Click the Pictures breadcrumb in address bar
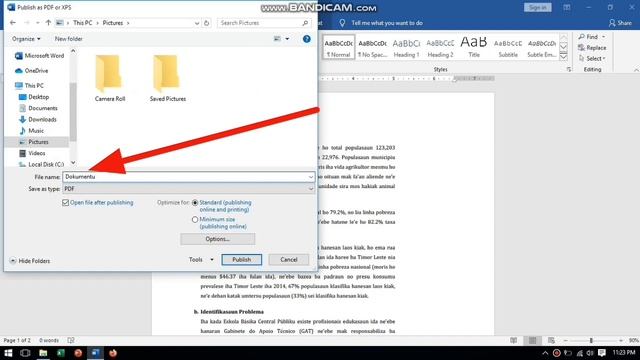 tap(113, 23)
